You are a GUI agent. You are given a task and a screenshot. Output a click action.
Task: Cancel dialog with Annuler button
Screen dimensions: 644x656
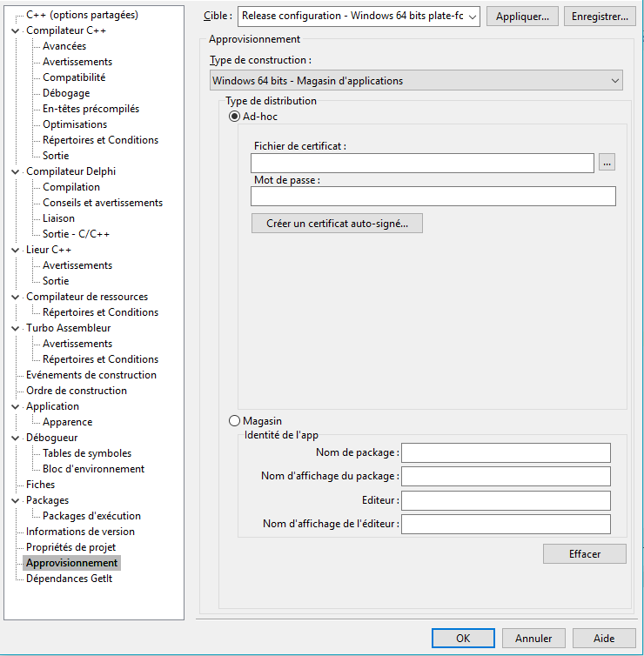(533, 638)
